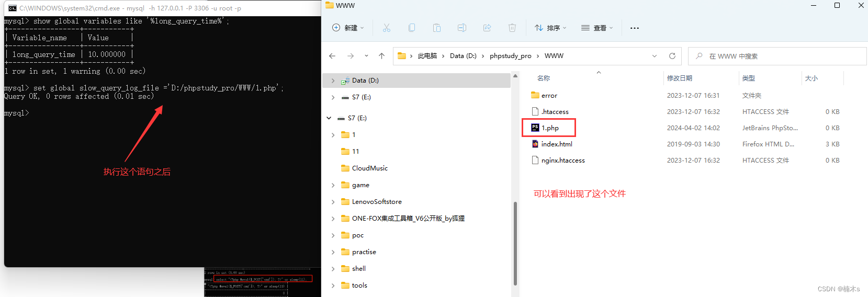Expand the poc folder node
Image resolution: width=868 pixels, height=297 pixels.
tap(333, 235)
